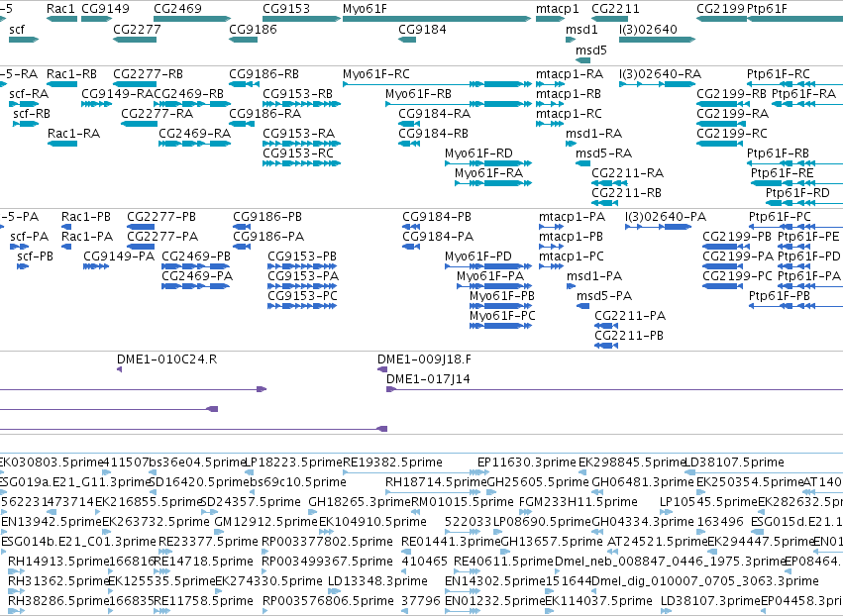Select the CG2469-RA transcript
This screenshot has height=616, width=843.
click(194, 144)
